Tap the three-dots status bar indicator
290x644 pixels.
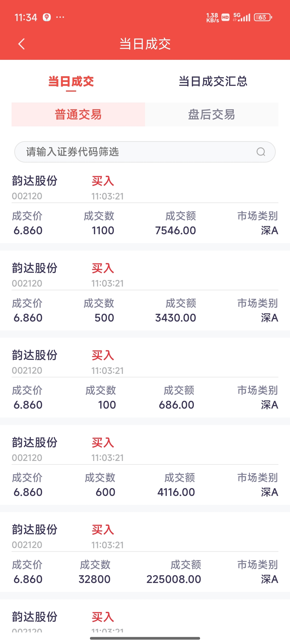[x=60, y=17]
